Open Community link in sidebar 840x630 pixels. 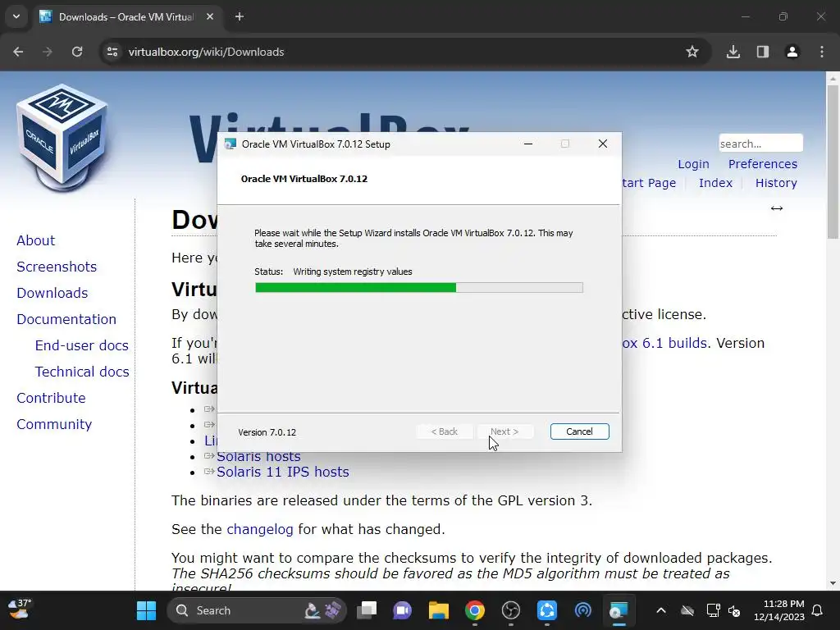[x=54, y=424]
